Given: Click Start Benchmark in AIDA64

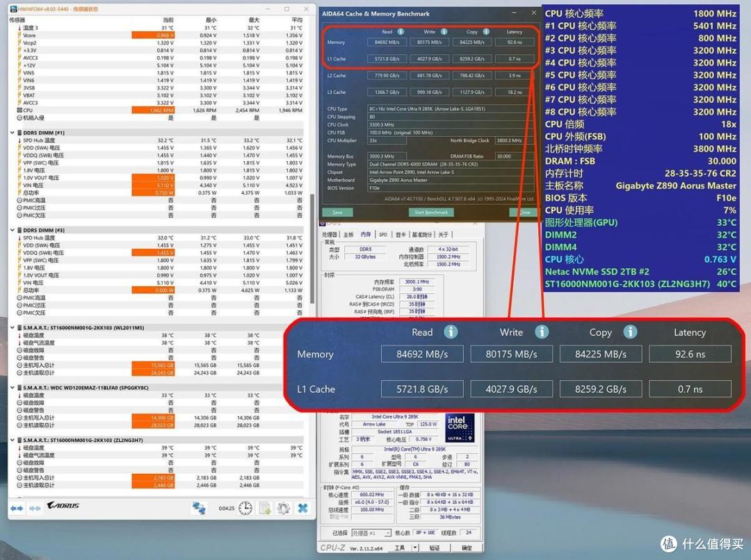Looking at the screenshot, I should 431,212.
